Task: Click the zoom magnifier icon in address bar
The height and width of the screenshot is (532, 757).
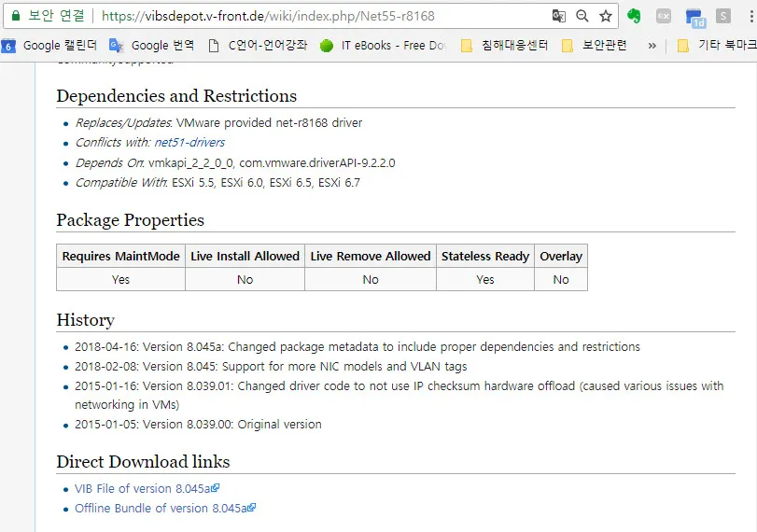Action: click(x=582, y=16)
